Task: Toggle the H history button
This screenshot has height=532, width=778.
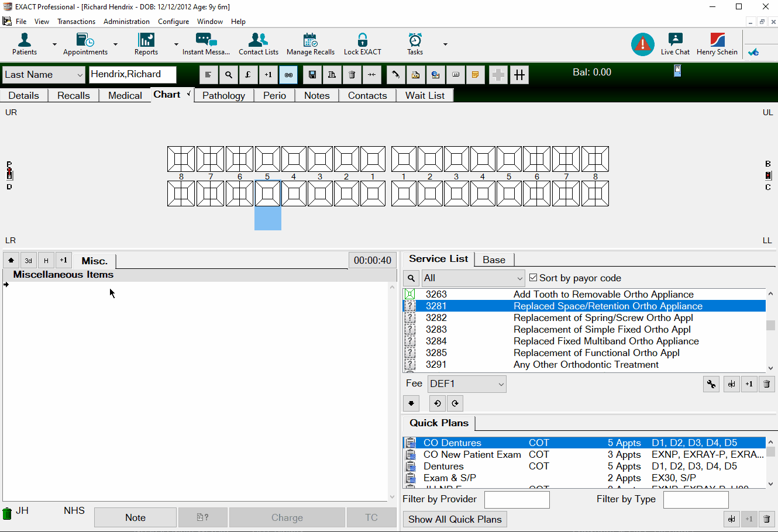Action: pos(46,260)
